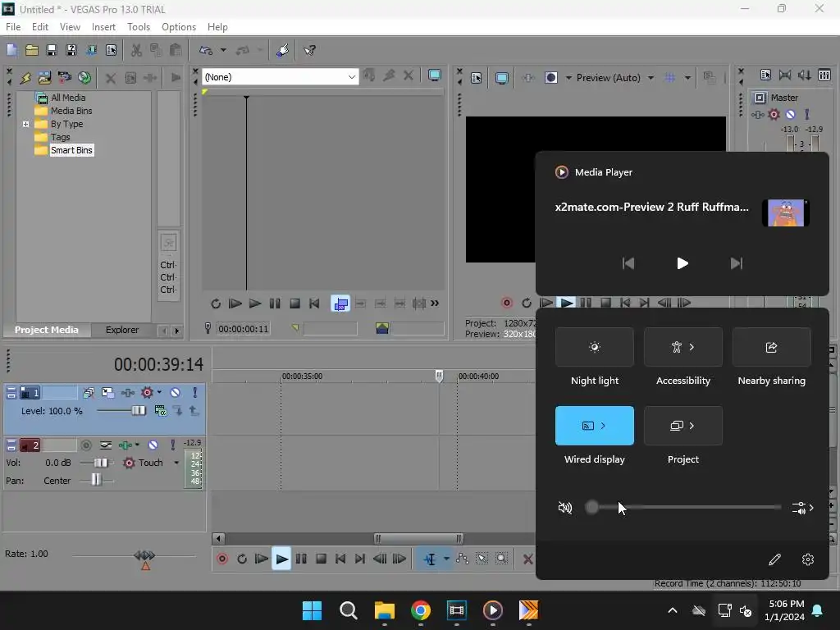Edit quick settings with pencil icon

pyautogui.click(x=774, y=559)
